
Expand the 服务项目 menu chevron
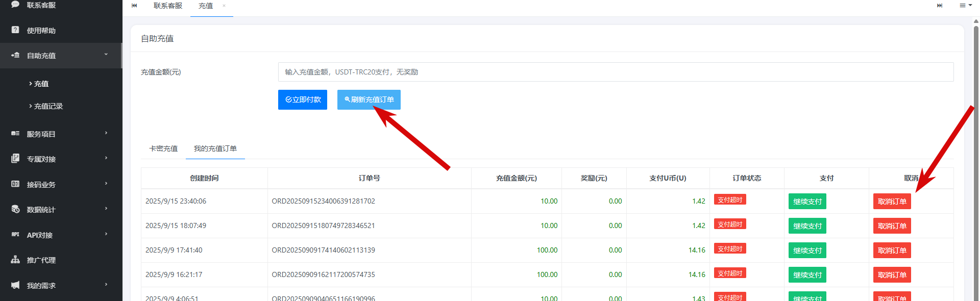point(106,133)
